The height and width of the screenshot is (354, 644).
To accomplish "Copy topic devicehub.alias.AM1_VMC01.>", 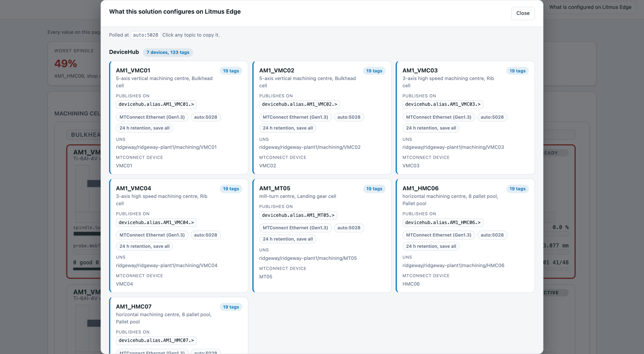I will (x=156, y=104).
